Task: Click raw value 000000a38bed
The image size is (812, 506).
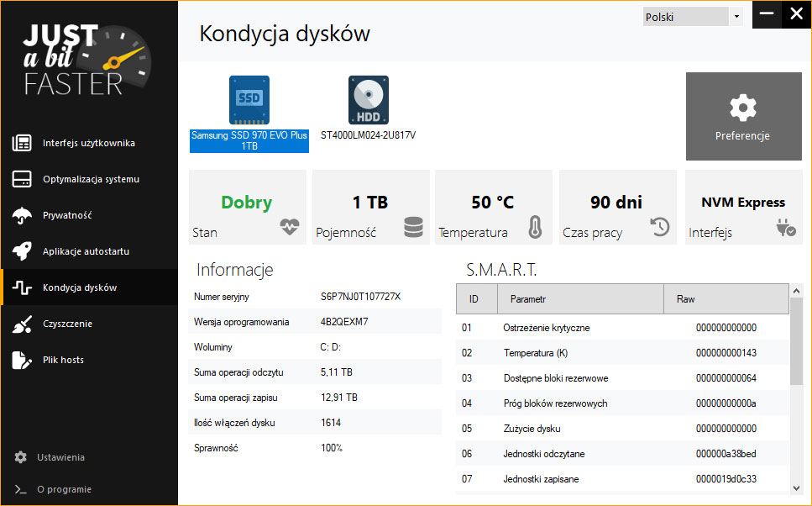Action: 726,454
